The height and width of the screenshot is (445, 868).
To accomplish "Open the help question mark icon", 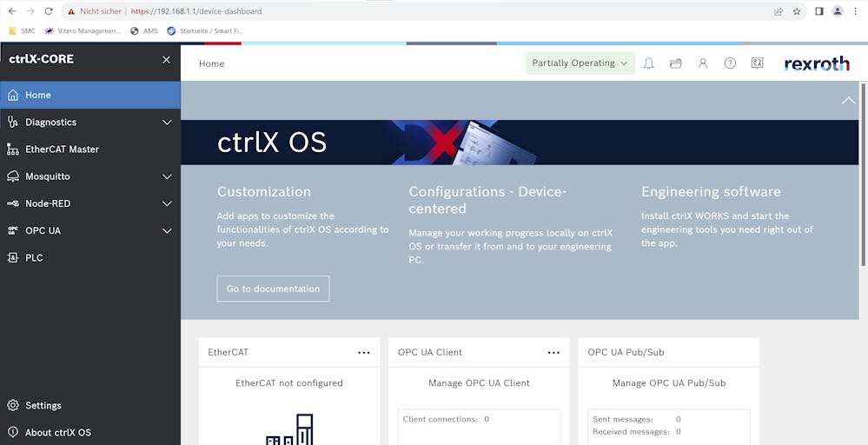I will (730, 63).
